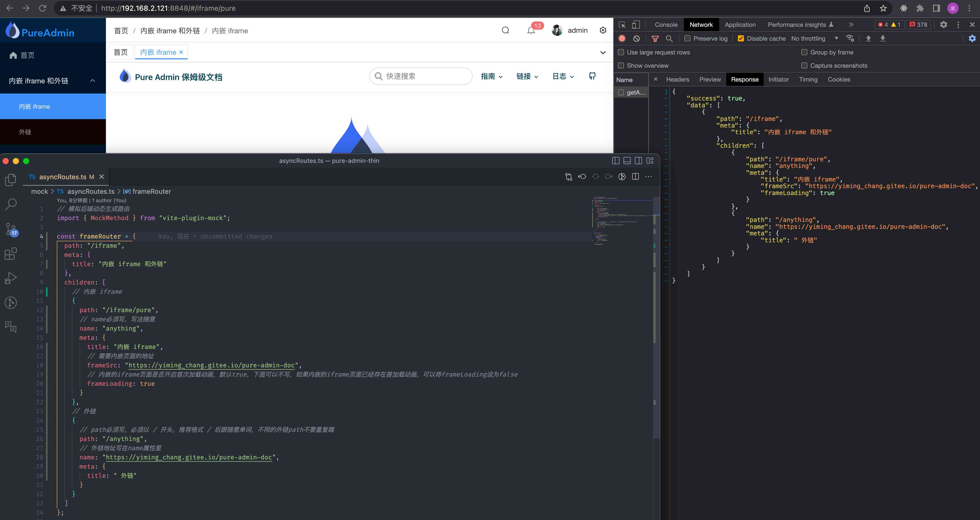The width and height of the screenshot is (980, 520).
Task: Open the Headers tab of the request
Action: click(677, 80)
